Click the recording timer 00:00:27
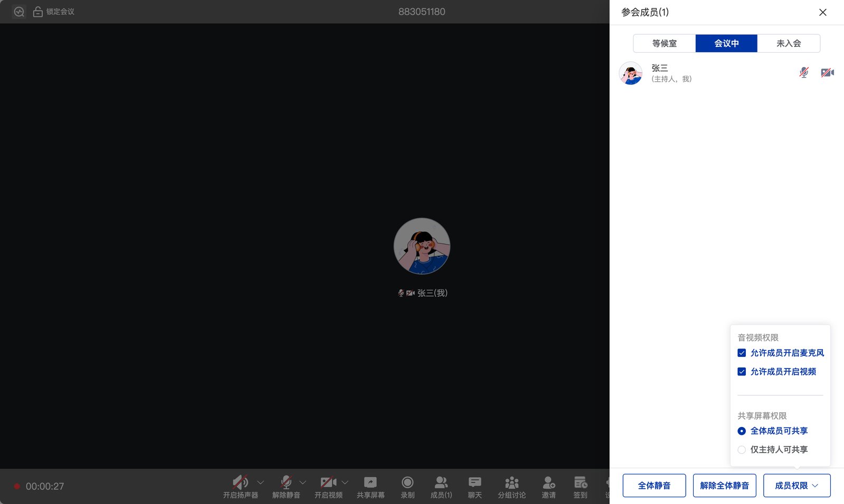This screenshot has width=844, height=504. pos(45,486)
